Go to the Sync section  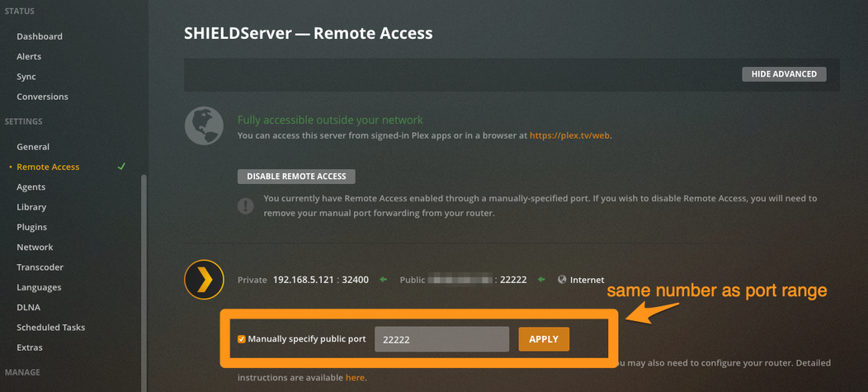[x=26, y=77]
